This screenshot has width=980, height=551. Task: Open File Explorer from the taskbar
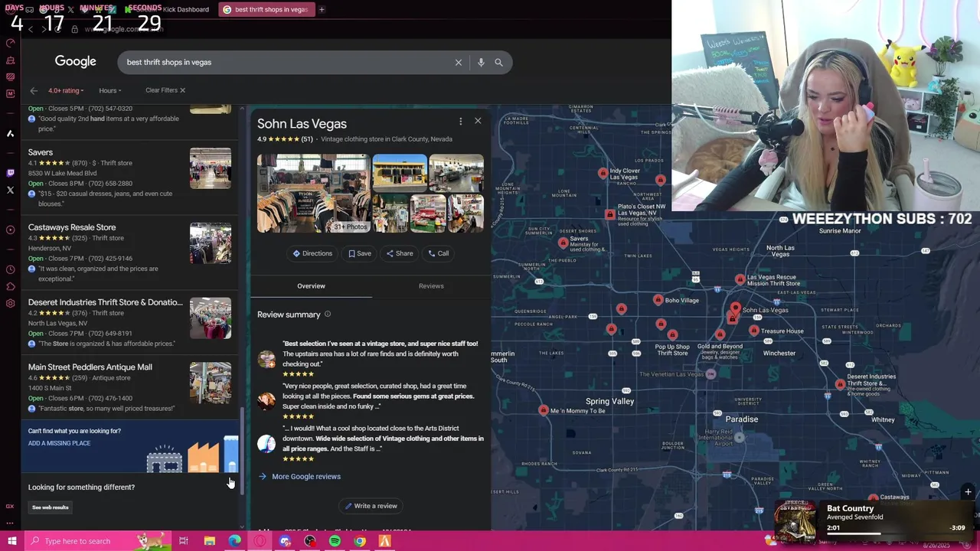pos(209,541)
